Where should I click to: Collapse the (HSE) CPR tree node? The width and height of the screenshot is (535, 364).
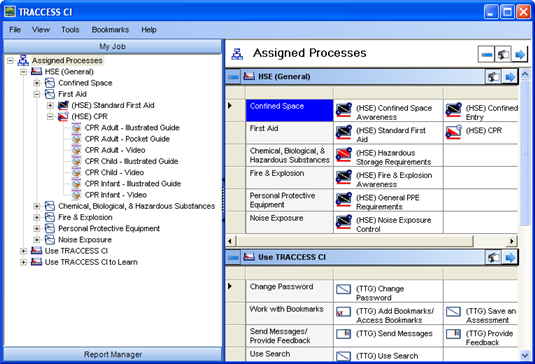point(50,117)
